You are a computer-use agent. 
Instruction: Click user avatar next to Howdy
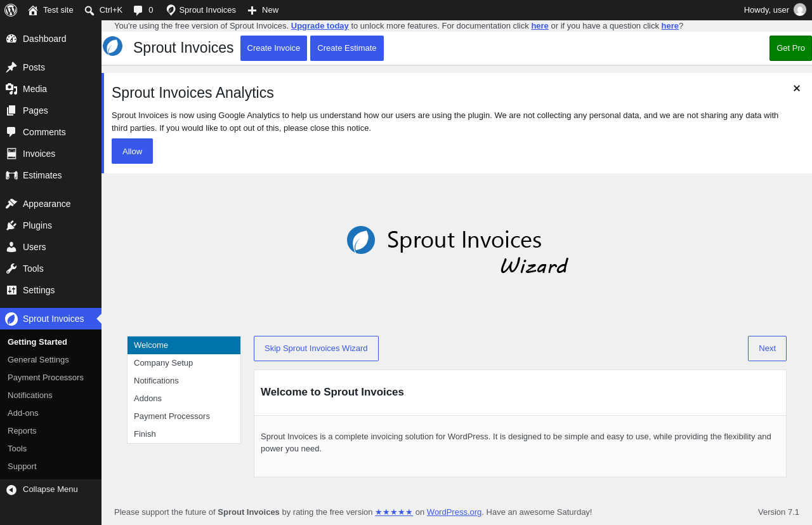tap(800, 10)
